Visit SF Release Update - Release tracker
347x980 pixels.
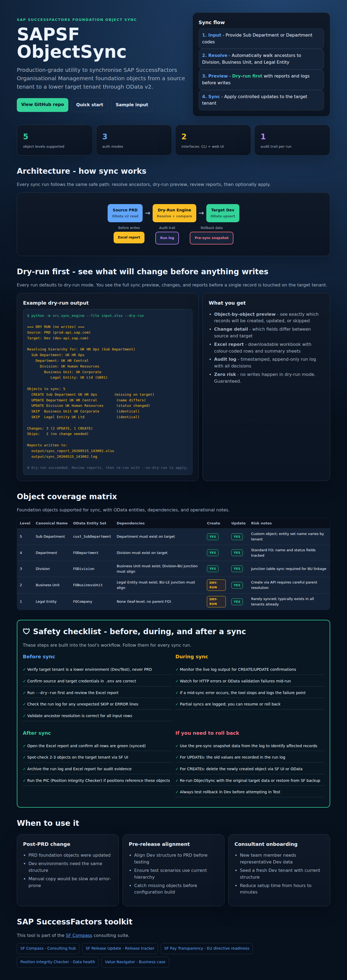[120, 948]
